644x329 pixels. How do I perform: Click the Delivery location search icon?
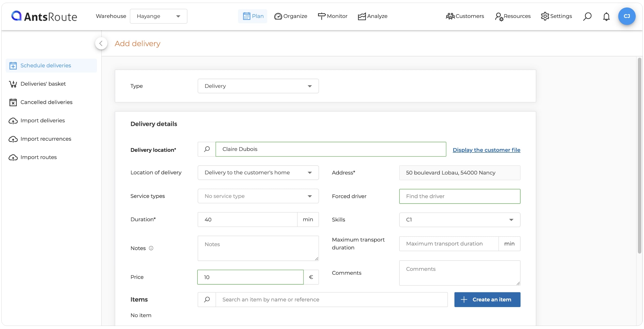(207, 149)
